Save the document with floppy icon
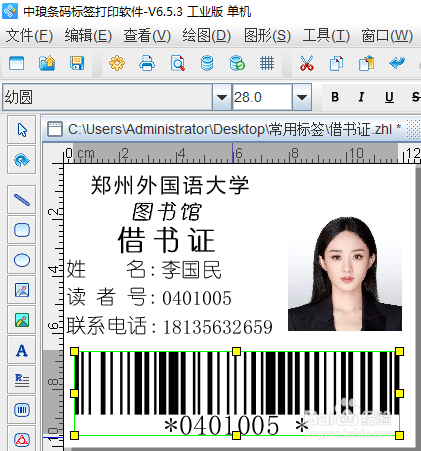Screen dimensions: 421x451 [77, 63]
